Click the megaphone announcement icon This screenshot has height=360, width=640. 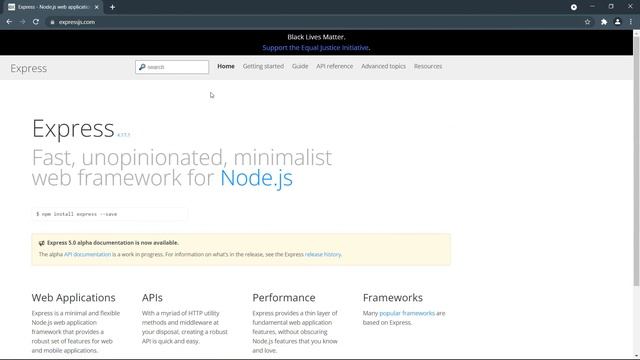pos(42,243)
